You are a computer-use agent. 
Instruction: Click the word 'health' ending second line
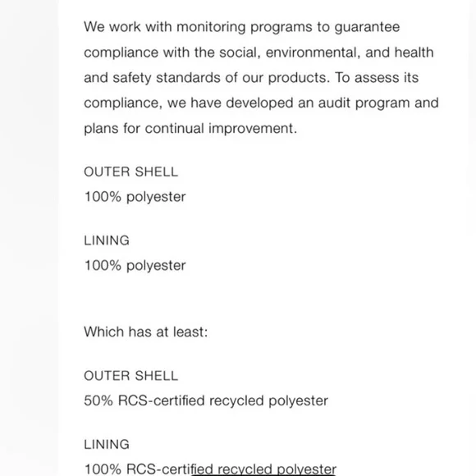pos(414,53)
